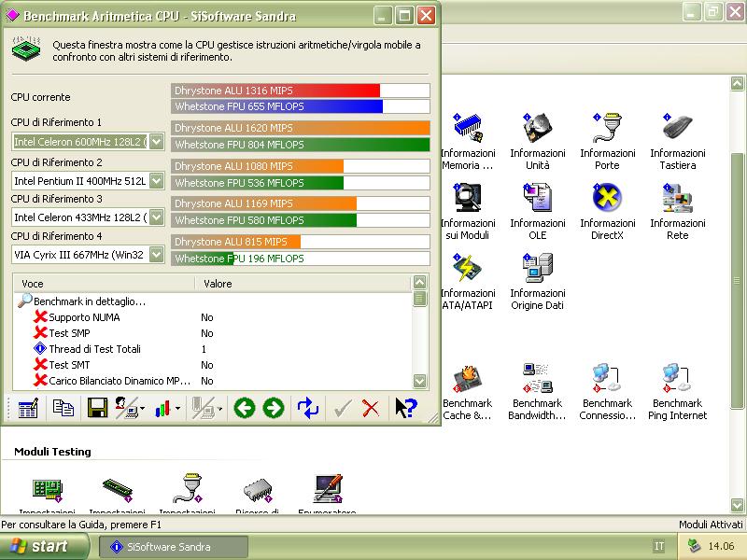The width and height of the screenshot is (747, 560).
Task: Click the red X cancel toolbar icon
Action: (371, 408)
